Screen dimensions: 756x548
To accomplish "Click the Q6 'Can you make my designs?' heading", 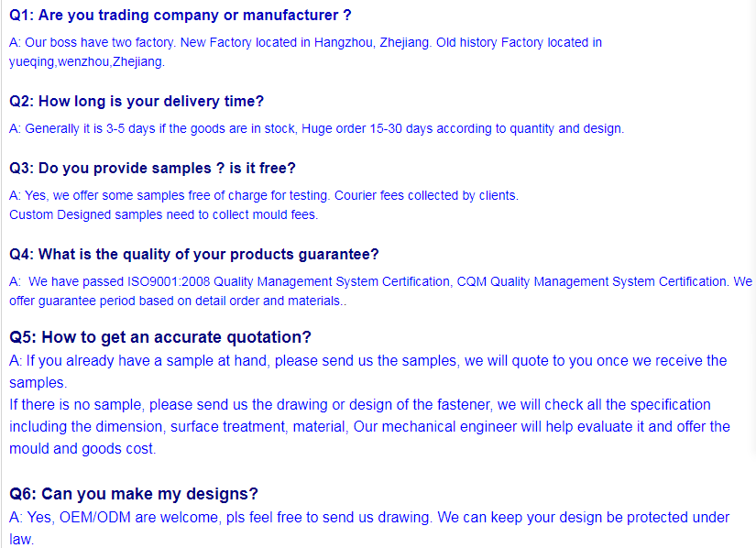I will click(134, 494).
